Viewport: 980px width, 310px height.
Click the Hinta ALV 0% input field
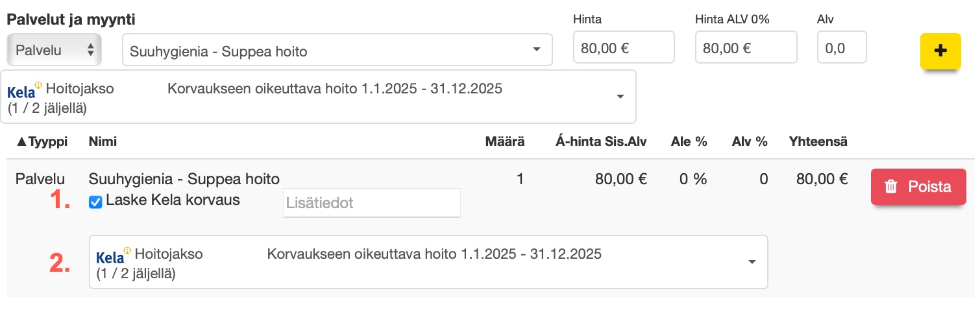(x=745, y=47)
